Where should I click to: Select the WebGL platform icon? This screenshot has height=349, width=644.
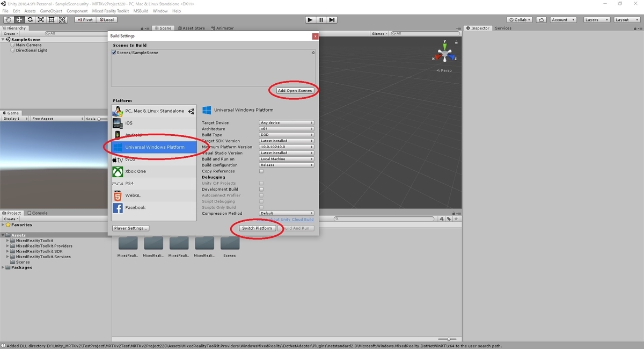(x=118, y=195)
